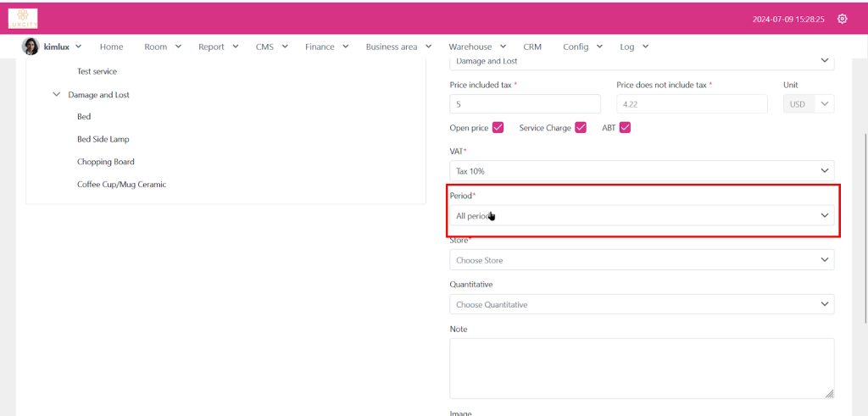Go to the Home page
Viewport: 868px width, 416px height.
coord(111,47)
